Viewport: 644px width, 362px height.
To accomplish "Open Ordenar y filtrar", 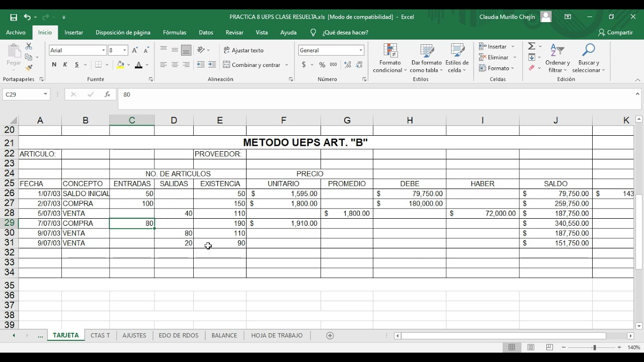I will click(x=557, y=58).
